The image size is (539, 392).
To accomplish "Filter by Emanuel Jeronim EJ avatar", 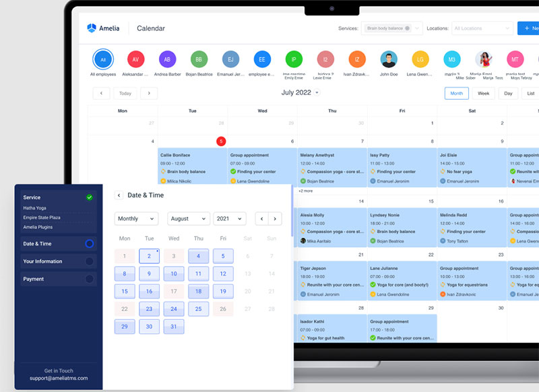I will (230, 59).
